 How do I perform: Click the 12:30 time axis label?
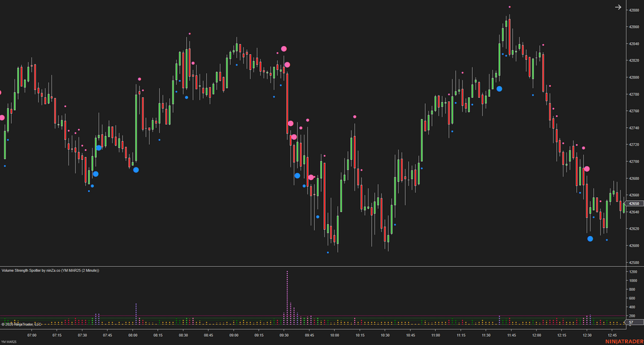pos(587,335)
